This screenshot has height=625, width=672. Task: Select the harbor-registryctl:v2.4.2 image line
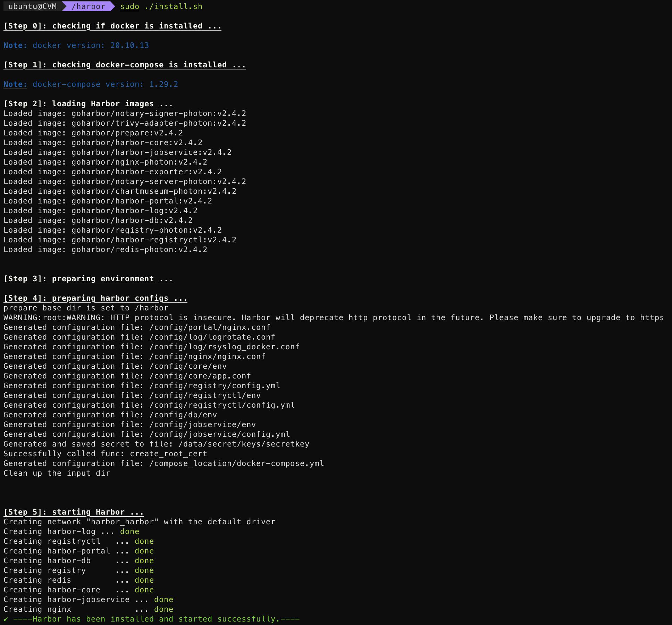(120, 240)
